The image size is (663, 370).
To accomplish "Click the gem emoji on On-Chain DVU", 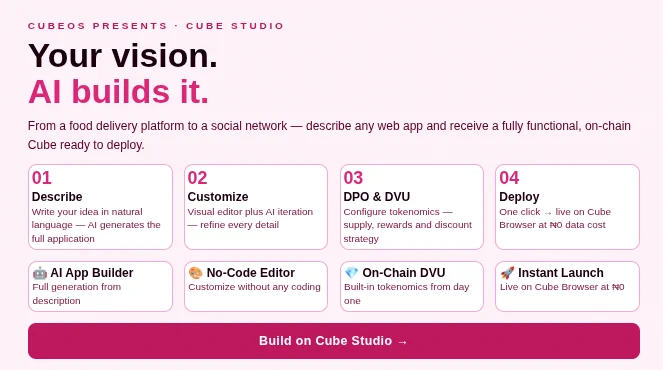I will click(351, 273).
